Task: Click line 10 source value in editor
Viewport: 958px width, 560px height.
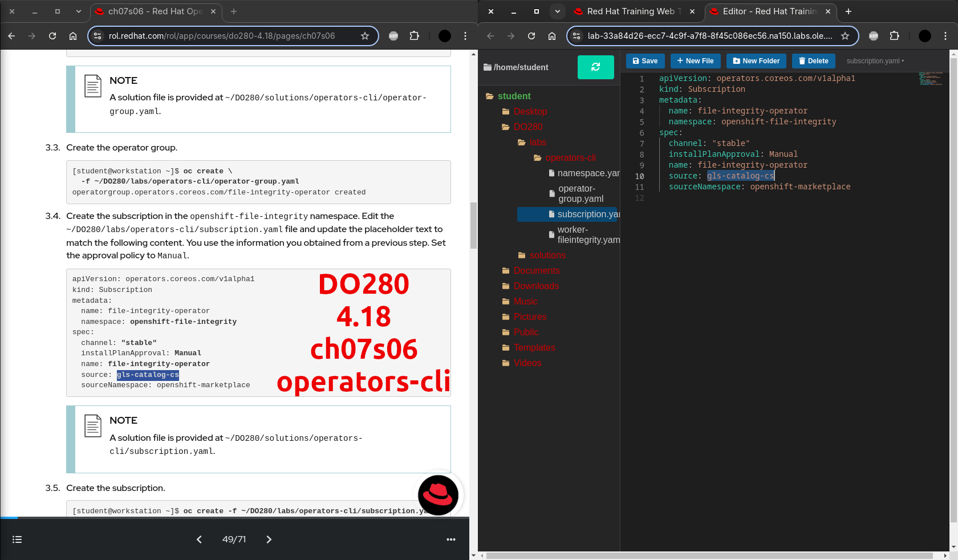Action: point(740,176)
